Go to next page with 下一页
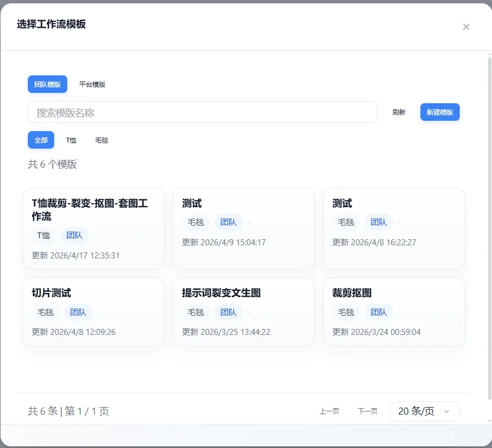Viewport: 492px width, 448px height. [367, 411]
